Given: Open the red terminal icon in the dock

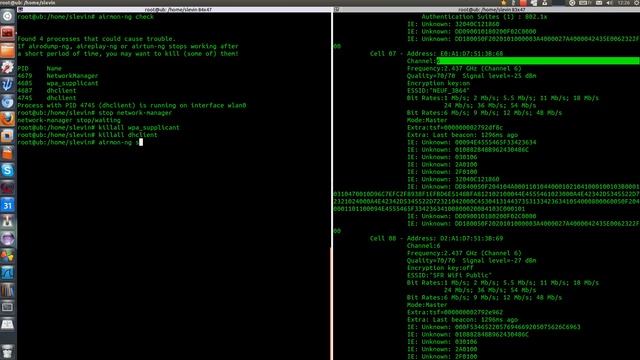Looking at the screenshot, I should (x=7, y=33).
